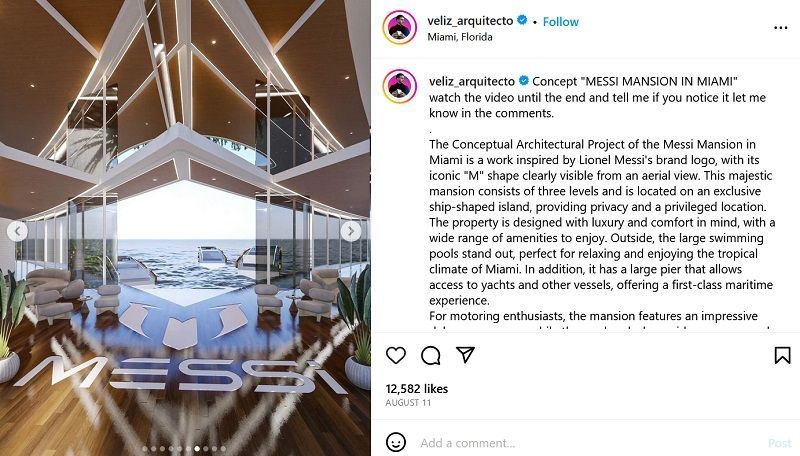Click the Miami, Florida location link
Image resolution: width=800 pixels, height=456 pixels.
pyautogui.click(x=460, y=37)
